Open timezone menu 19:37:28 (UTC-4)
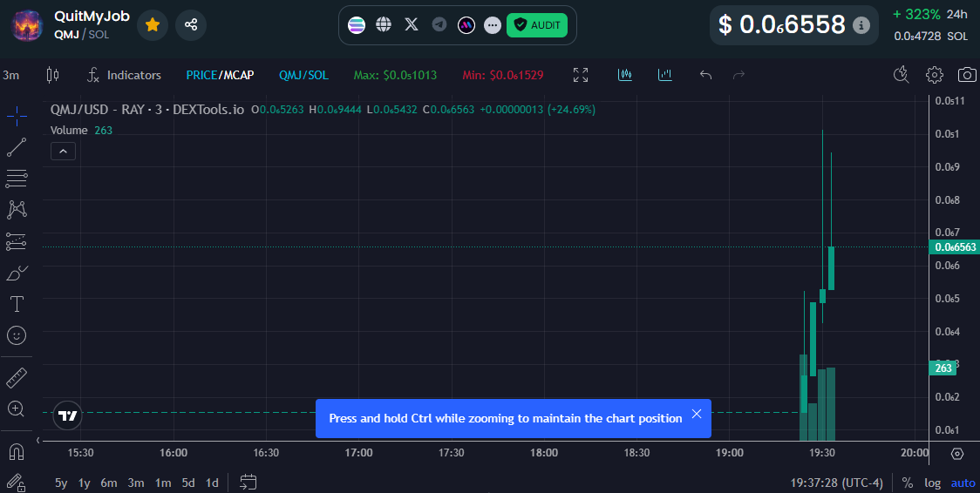The height and width of the screenshot is (493, 980). (836, 483)
